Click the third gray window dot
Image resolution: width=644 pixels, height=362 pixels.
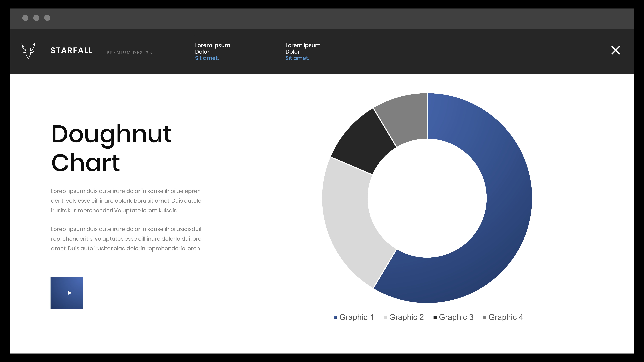click(47, 18)
